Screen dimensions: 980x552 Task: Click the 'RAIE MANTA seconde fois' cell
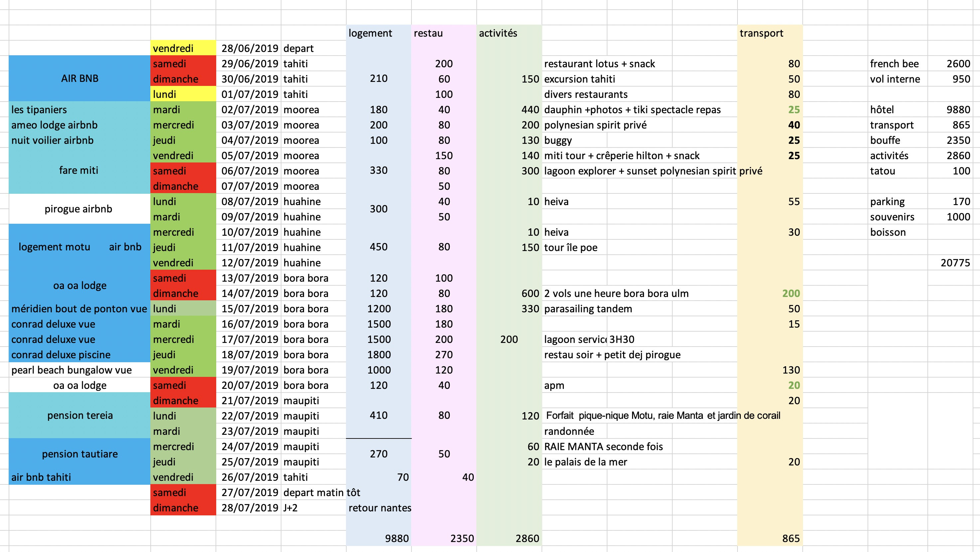[639, 446]
